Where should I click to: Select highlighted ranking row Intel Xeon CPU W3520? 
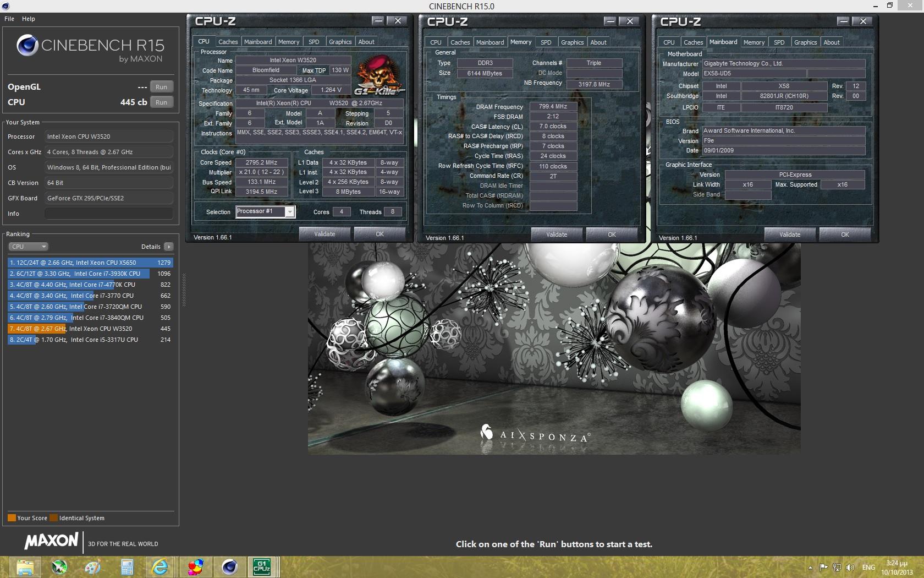click(x=90, y=329)
